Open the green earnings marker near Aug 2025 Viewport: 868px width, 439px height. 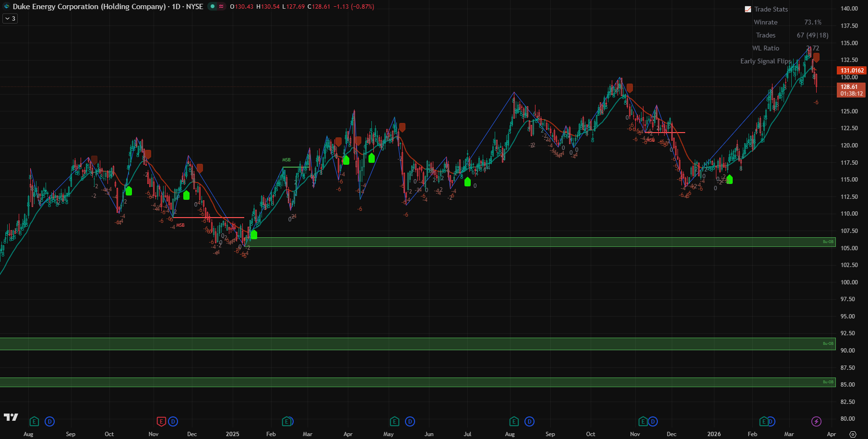click(x=514, y=422)
